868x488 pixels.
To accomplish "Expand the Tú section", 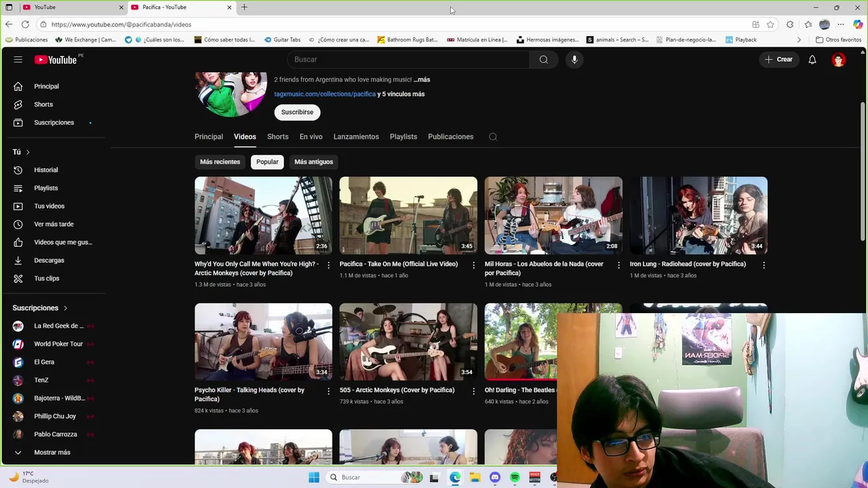I will point(21,152).
